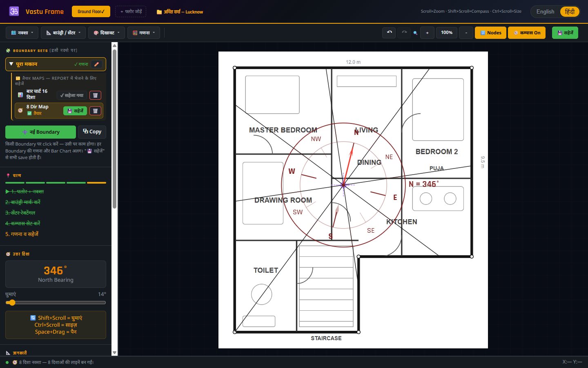This screenshot has width=588, height=368.
Task: Delete the 8 Dir Map entry
Action: [x=95, y=111]
